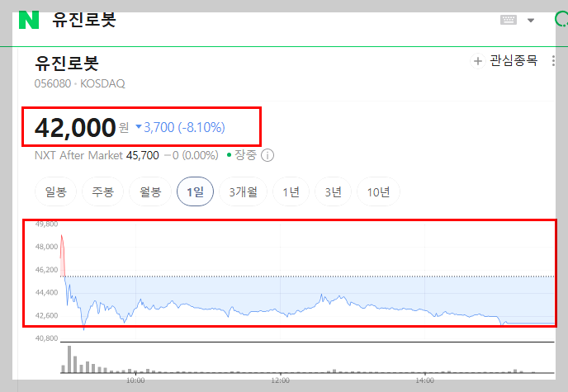The width and height of the screenshot is (568, 392).
Task: Click the 장중 market status label
Action: click(x=245, y=155)
